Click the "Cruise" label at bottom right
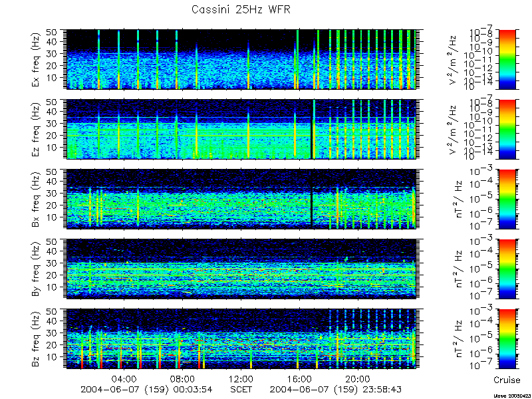 pos(507,380)
